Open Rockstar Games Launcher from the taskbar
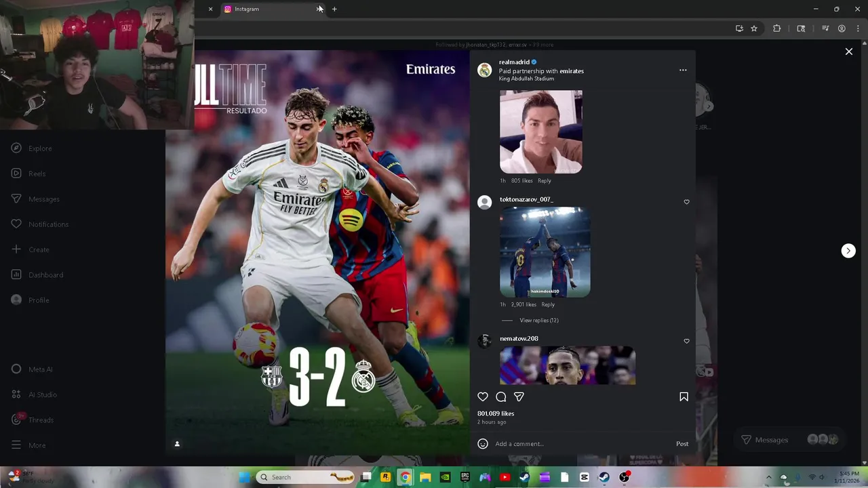The height and width of the screenshot is (488, 868). pos(386,477)
